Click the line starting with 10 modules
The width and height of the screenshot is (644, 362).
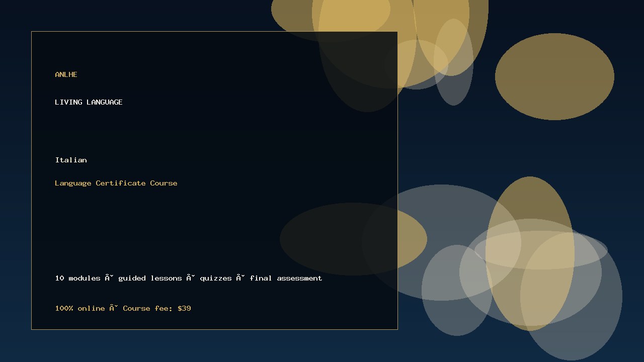tap(189, 278)
